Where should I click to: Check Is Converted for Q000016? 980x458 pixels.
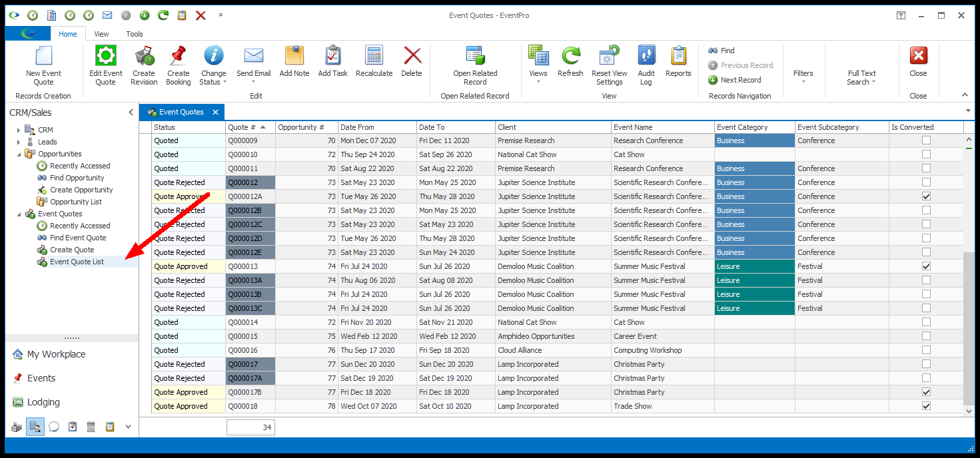[926, 350]
